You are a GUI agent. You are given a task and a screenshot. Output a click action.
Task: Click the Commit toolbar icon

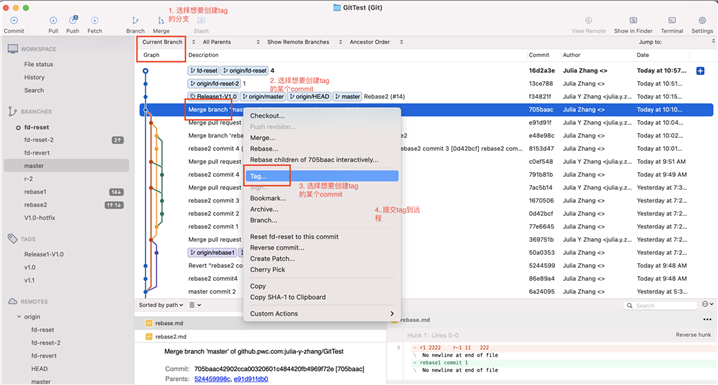14,21
